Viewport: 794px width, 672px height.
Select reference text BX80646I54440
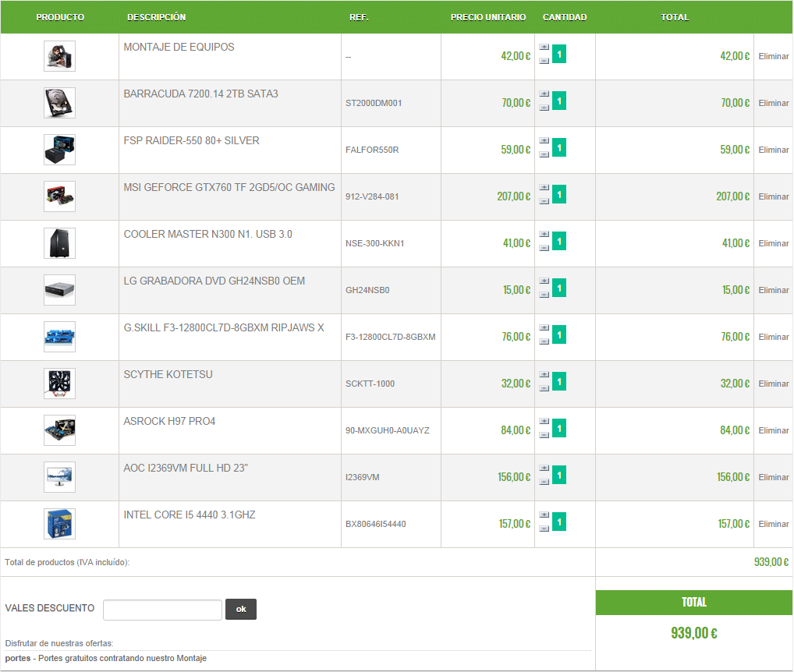click(x=376, y=524)
